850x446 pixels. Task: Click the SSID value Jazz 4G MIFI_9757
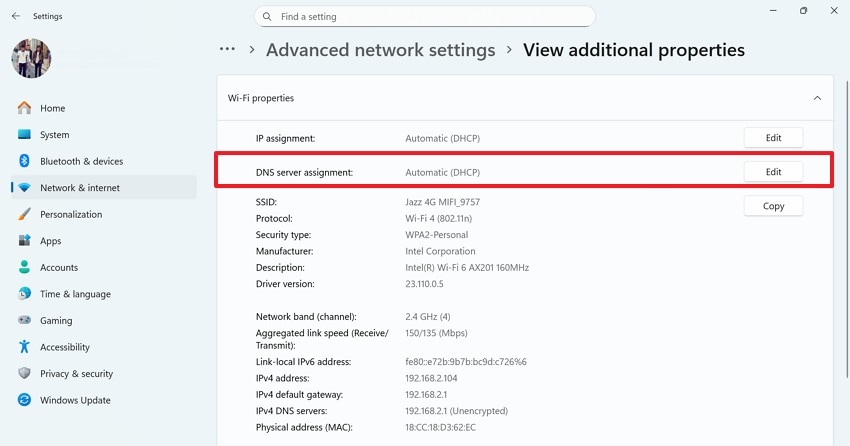(442, 202)
